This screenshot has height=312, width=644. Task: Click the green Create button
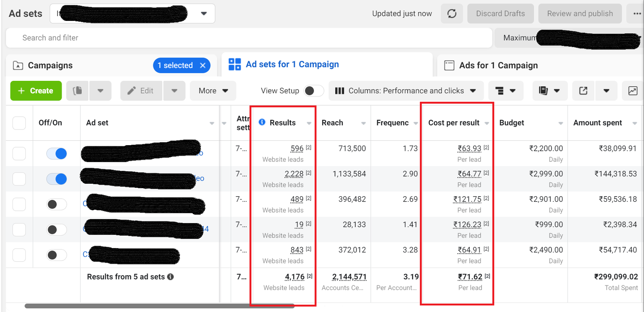pyautogui.click(x=36, y=91)
